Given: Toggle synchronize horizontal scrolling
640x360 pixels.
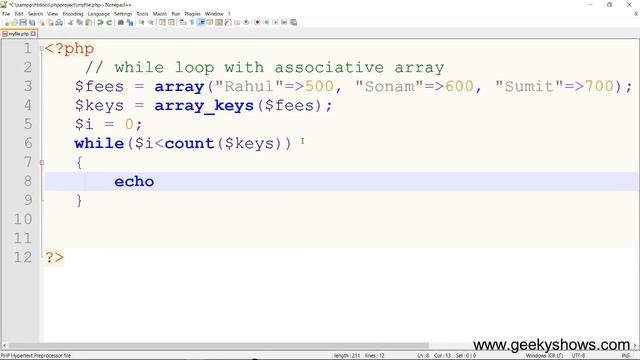Looking at the screenshot, I should pos(171,22).
